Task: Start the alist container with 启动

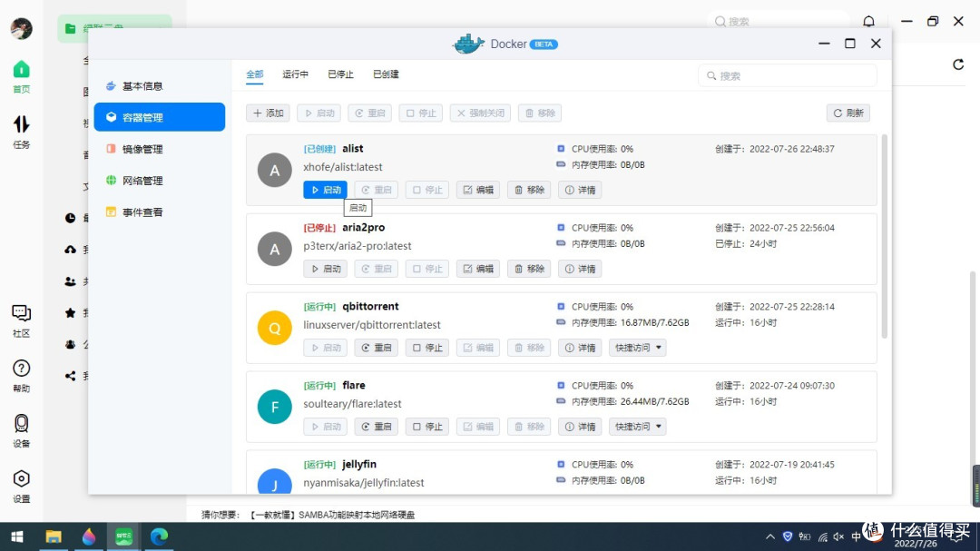Action: (x=325, y=190)
